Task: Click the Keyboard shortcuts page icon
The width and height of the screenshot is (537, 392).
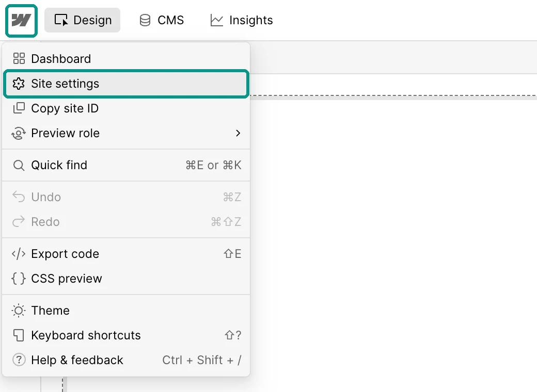Action: [19, 335]
